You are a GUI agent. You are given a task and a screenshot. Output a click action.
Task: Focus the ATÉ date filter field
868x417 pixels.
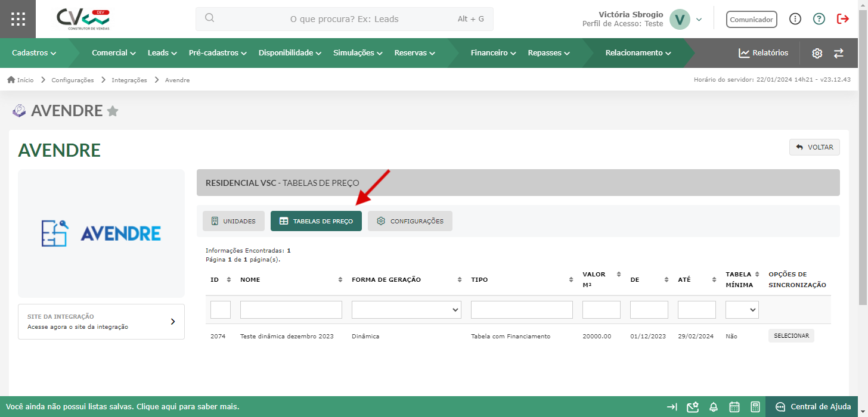[x=697, y=310]
